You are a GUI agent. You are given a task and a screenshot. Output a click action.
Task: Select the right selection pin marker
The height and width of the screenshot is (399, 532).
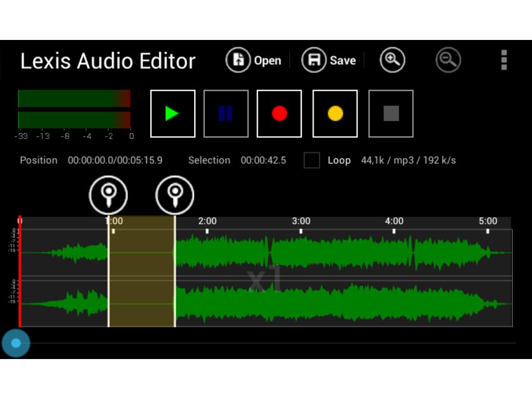click(175, 195)
